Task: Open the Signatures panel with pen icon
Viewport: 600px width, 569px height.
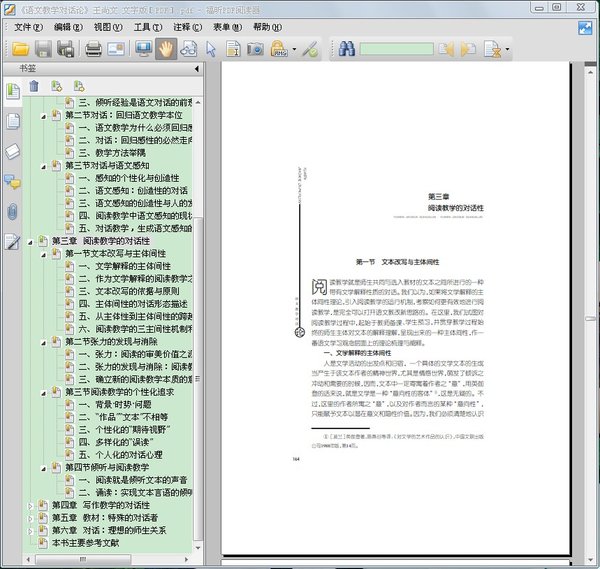Action: tap(12, 240)
